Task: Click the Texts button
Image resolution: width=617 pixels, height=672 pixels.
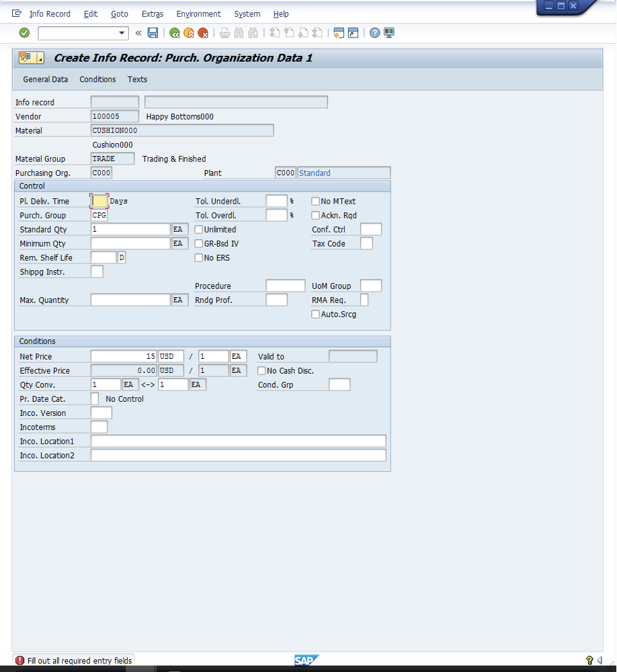Action: tap(137, 79)
